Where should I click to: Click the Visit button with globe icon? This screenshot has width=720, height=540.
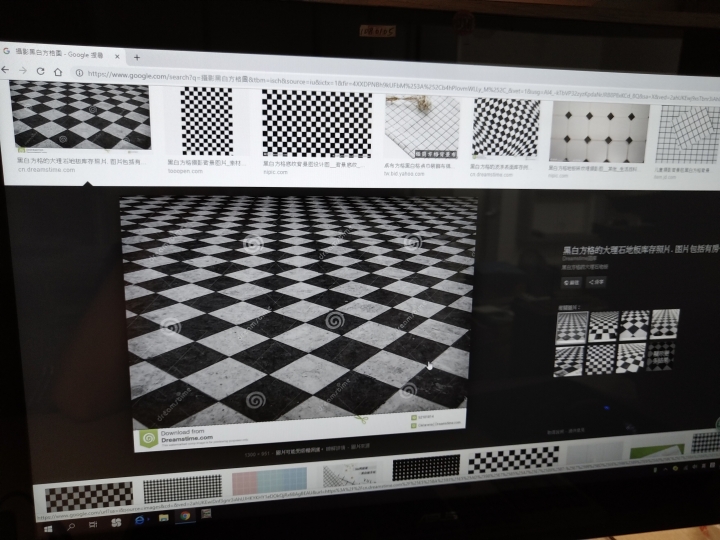572,282
